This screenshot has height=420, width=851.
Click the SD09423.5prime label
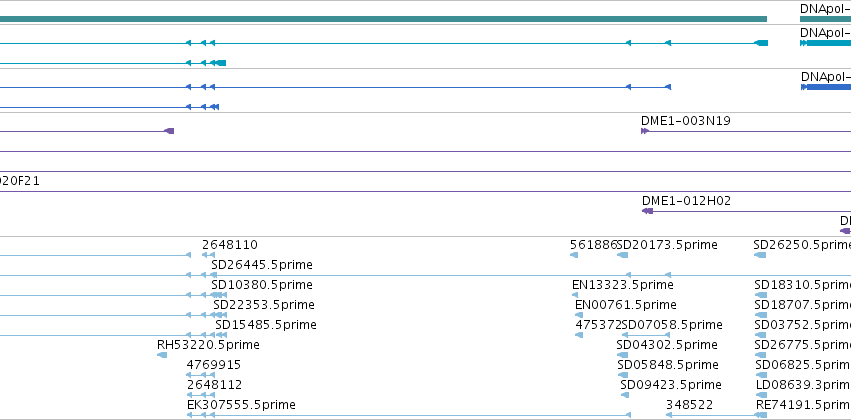click(671, 385)
